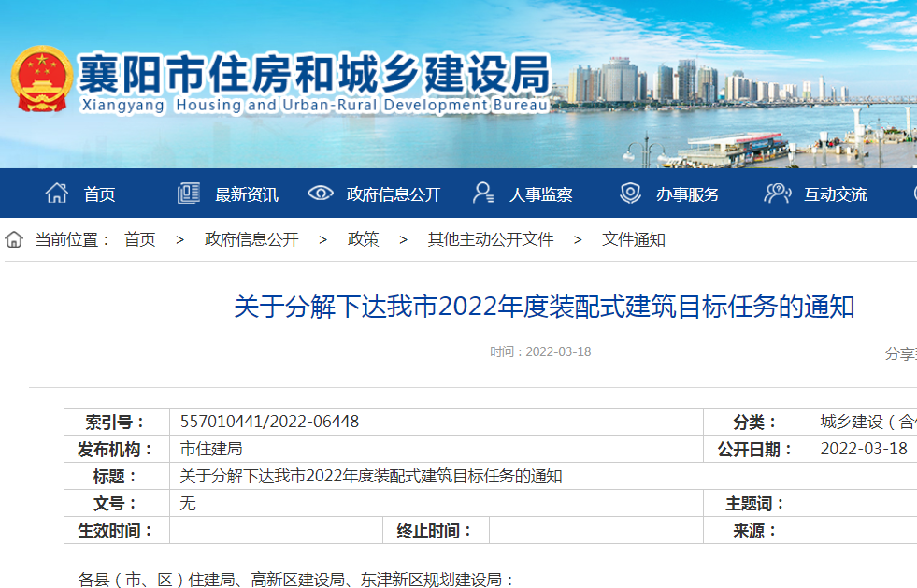Open the 最新资讯 navigation menu item
The image size is (917, 588).
[x=247, y=194]
